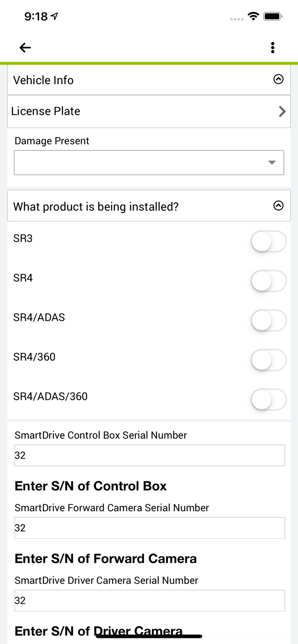
Task: Switch on SR4/ADAS/360 toggle
Action: click(268, 400)
